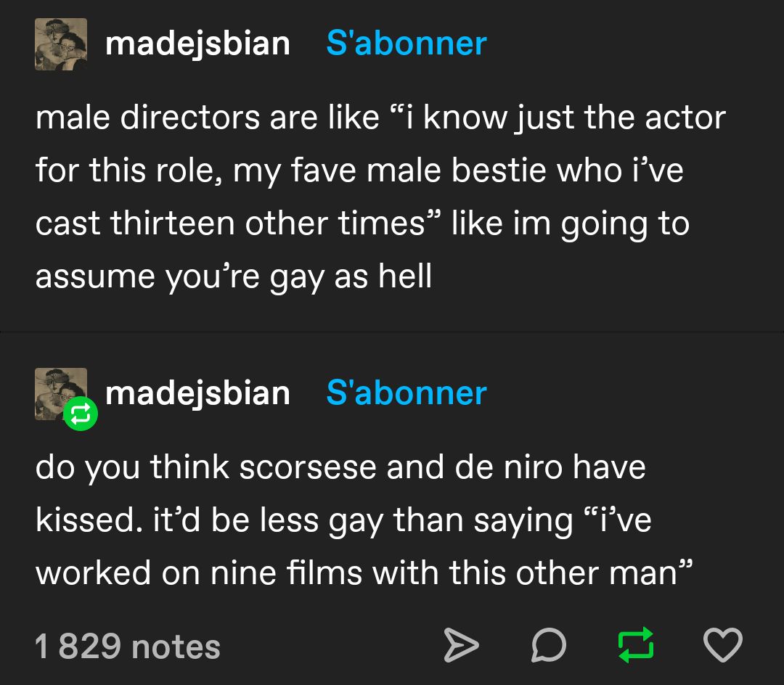View the 1 829 notes count
784x685 pixels.
128,647
